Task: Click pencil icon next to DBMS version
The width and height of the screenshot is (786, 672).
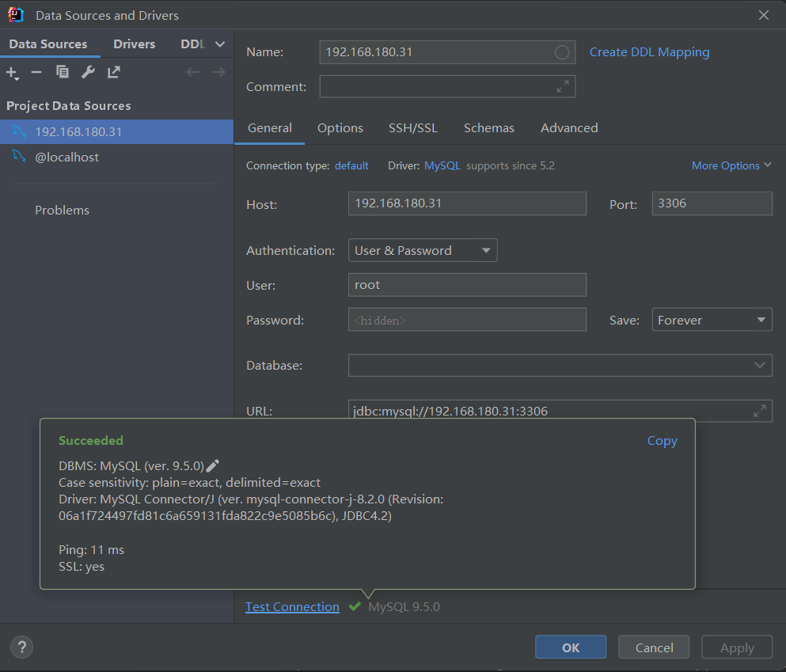Action: click(213, 465)
